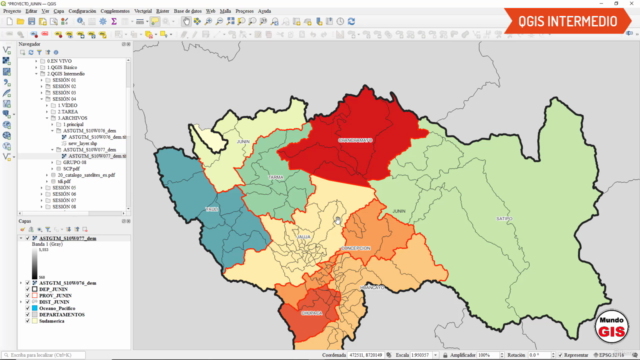The image size is (640, 360).
Task: Toggle visibility of ASTGTM_S10W076_dem layer
Action: click(28, 283)
